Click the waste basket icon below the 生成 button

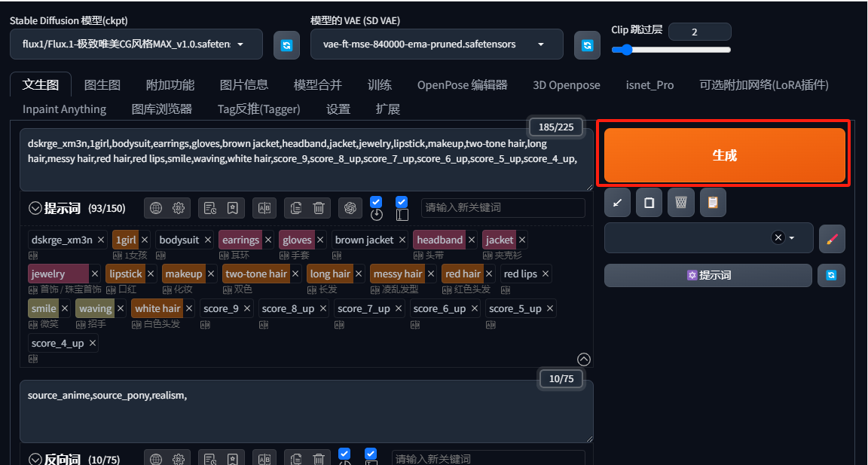point(680,202)
